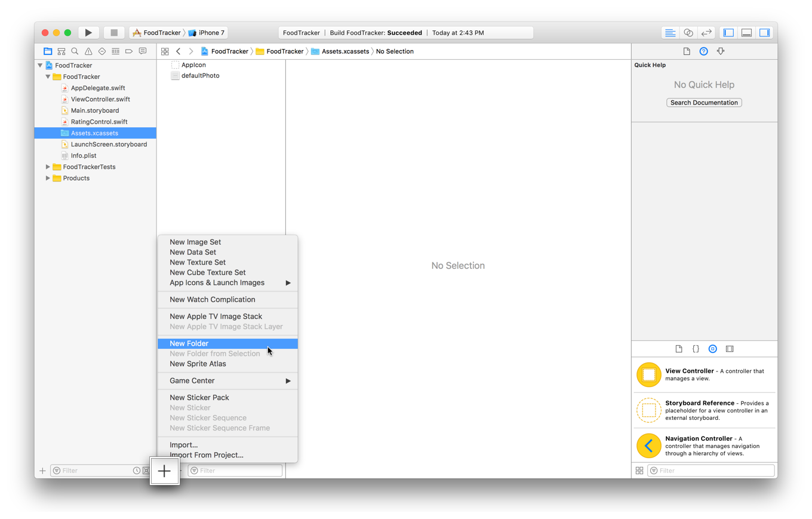Open Assets.xcassets jump bar segment

click(340, 51)
